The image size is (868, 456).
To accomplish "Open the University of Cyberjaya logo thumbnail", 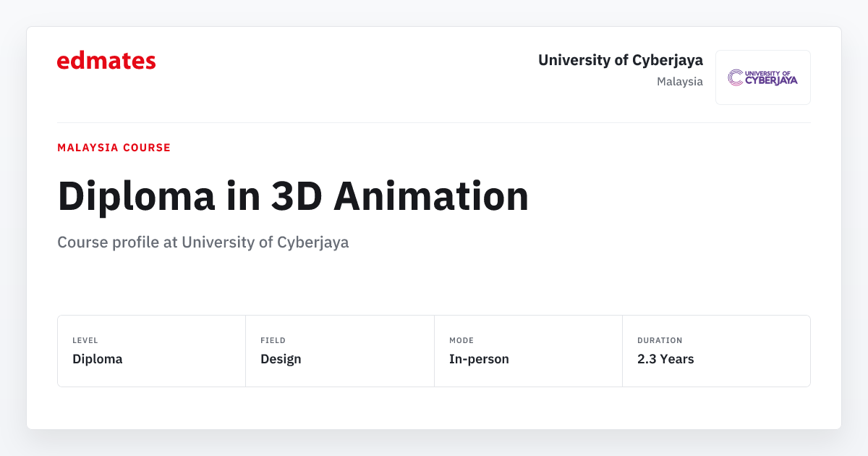I will (x=763, y=77).
